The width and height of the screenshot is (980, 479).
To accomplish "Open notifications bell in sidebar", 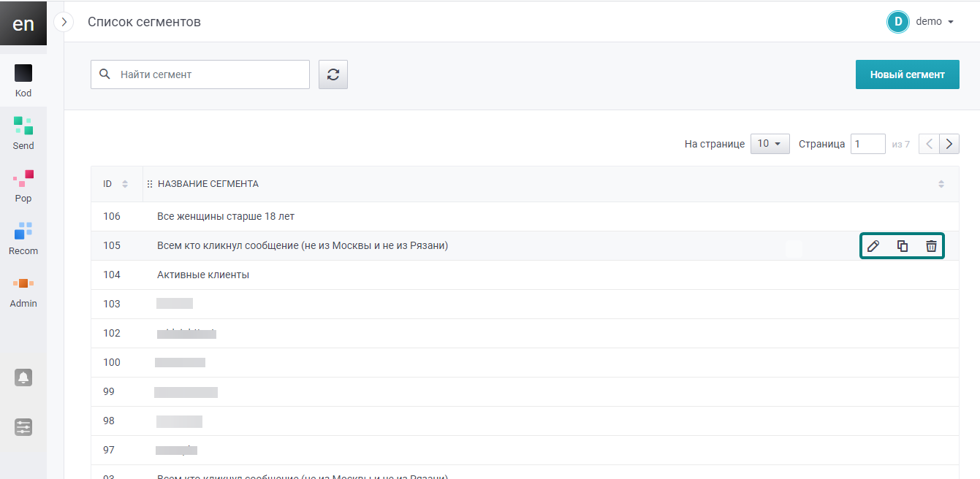I will [x=23, y=378].
